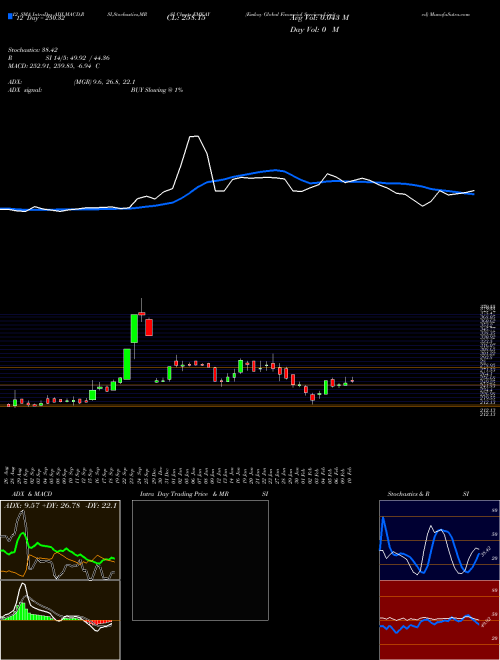
Task: Open the red RSI panel
Action: click(x=439, y=620)
